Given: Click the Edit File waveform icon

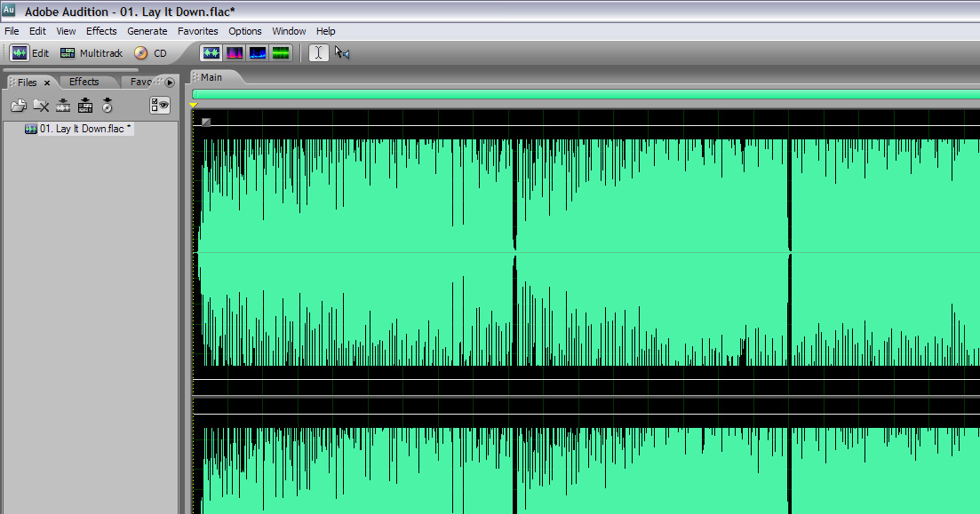Looking at the screenshot, I should point(63,106).
